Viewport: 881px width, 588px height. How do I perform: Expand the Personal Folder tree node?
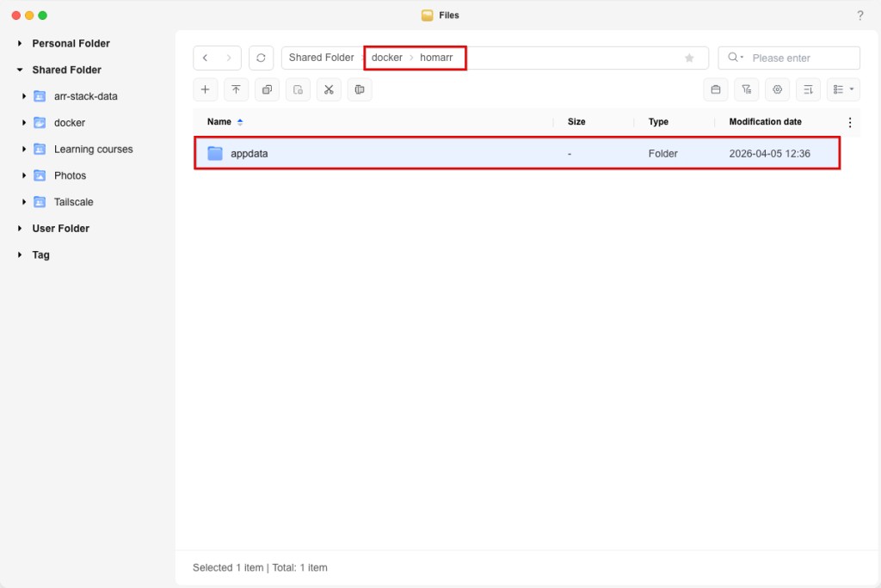pyautogui.click(x=20, y=43)
